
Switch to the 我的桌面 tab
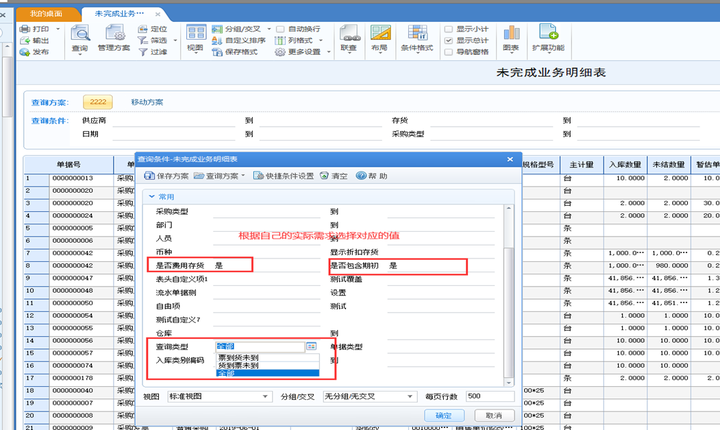pyautogui.click(x=46, y=14)
